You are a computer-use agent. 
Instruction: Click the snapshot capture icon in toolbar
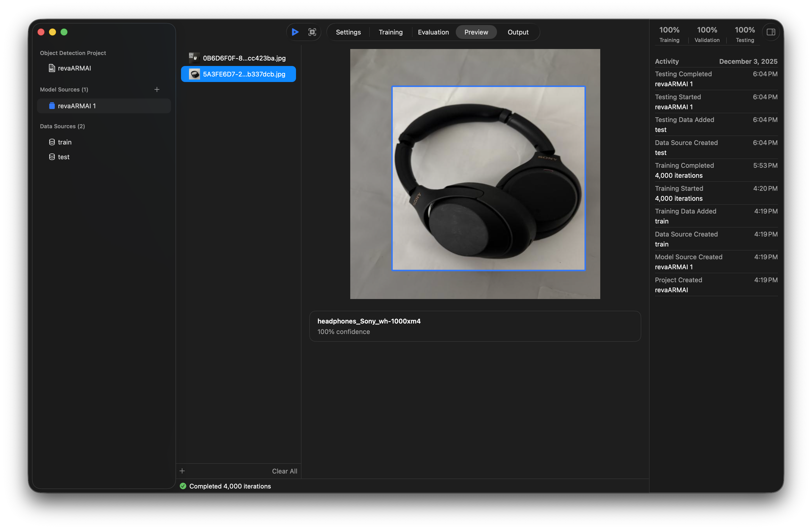(x=312, y=32)
